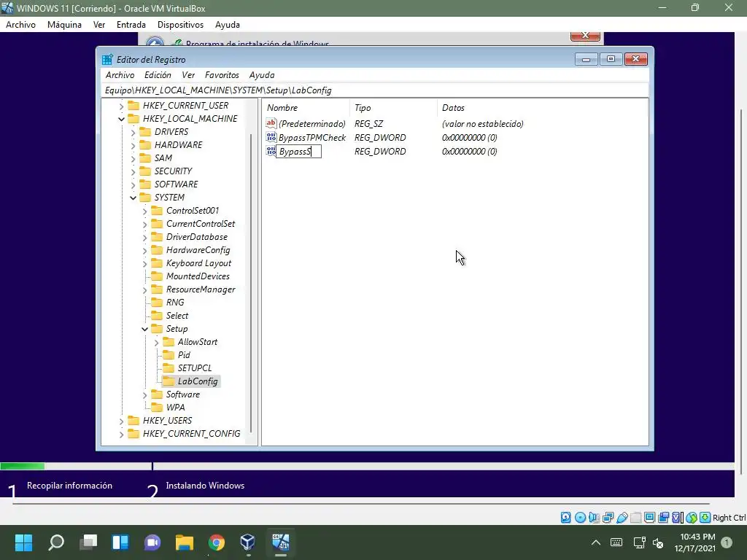Open Favoritos menu in Registry Editor
Screen dimensions: 747x560
[x=222, y=75]
